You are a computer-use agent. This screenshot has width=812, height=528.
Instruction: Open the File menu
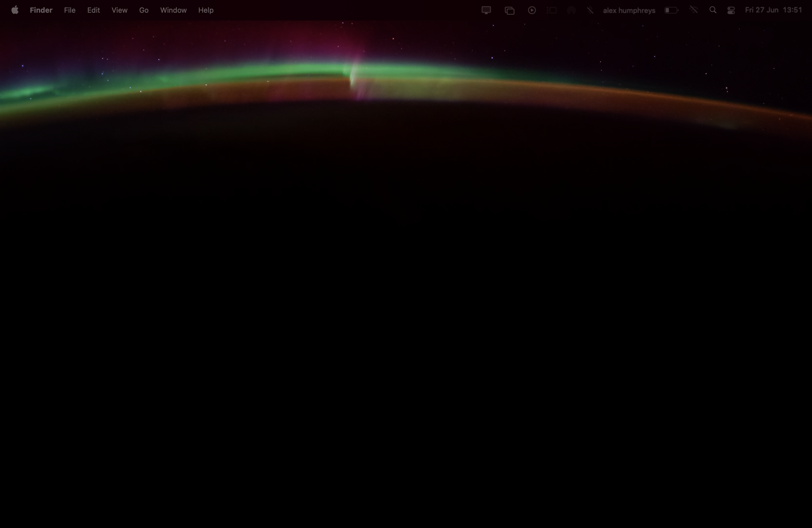pyautogui.click(x=70, y=10)
